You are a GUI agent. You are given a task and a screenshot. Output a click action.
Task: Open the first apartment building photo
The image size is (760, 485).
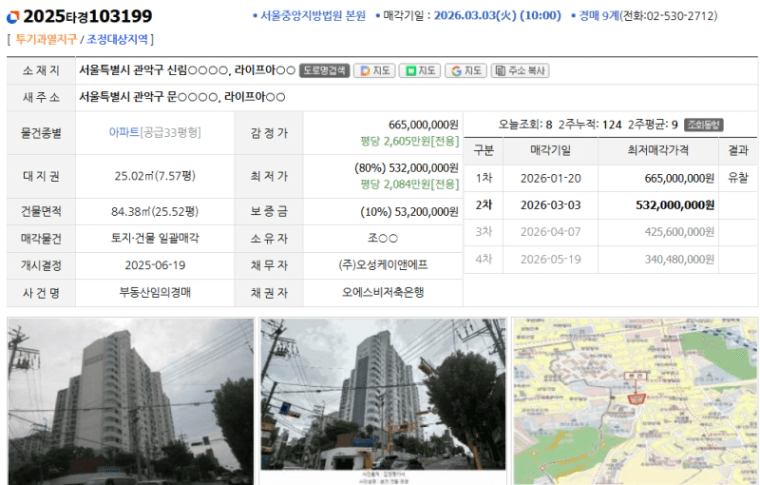(x=130, y=401)
